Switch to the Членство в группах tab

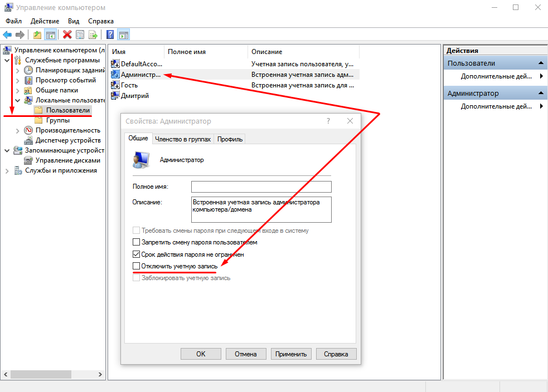pos(183,139)
